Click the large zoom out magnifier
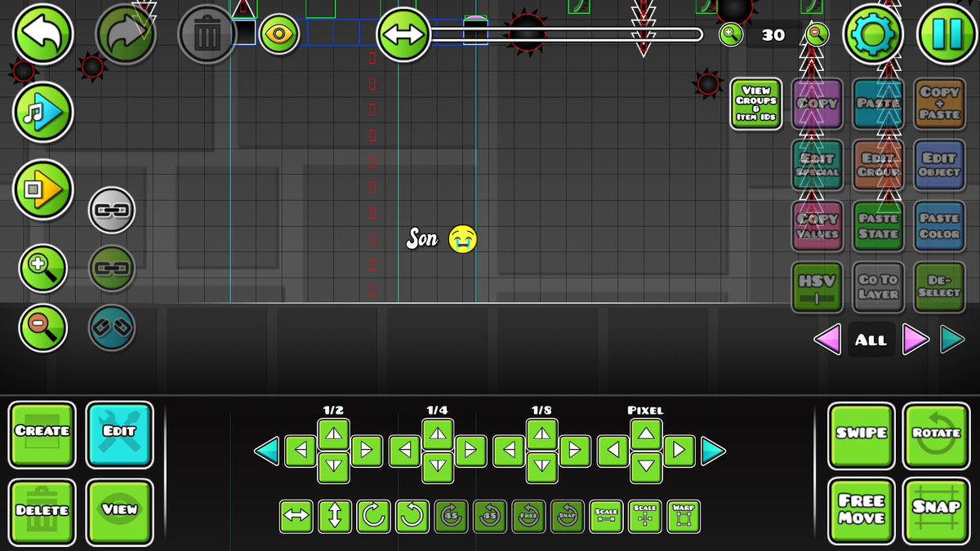The image size is (980, 551). point(42,327)
